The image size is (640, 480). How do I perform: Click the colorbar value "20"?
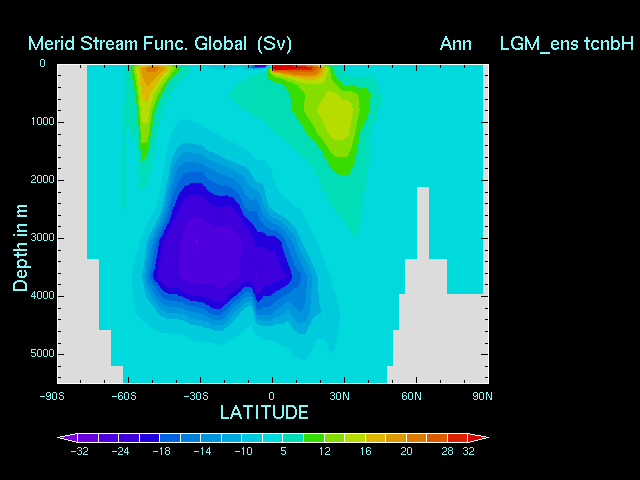(407, 451)
